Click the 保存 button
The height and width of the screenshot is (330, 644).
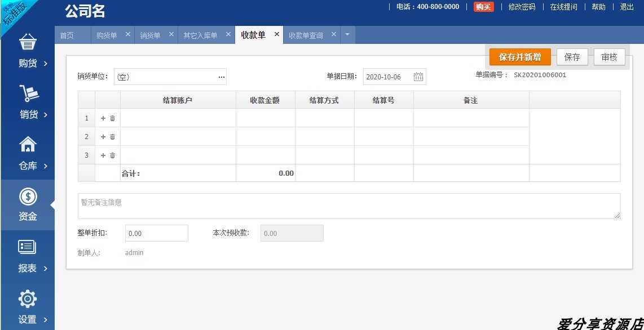572,57
